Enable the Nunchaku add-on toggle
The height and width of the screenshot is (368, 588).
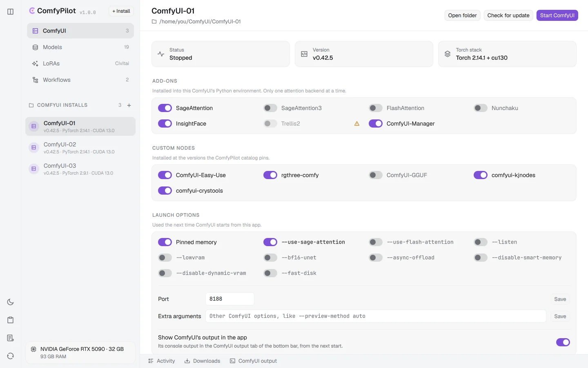[481, 108]
